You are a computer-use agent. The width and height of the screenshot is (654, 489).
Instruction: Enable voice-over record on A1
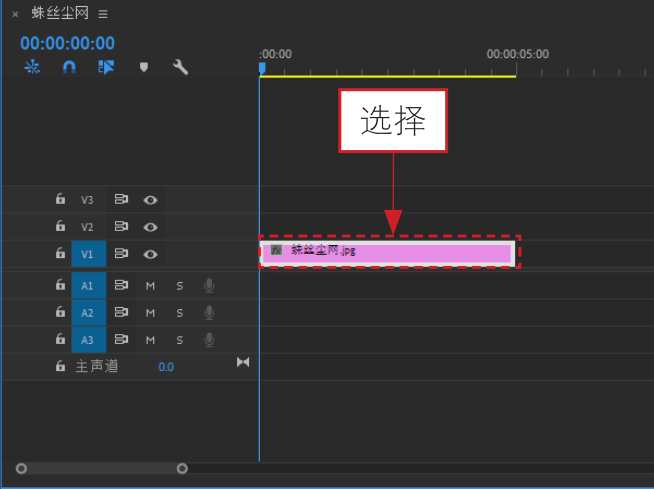[x=209, y=286]
